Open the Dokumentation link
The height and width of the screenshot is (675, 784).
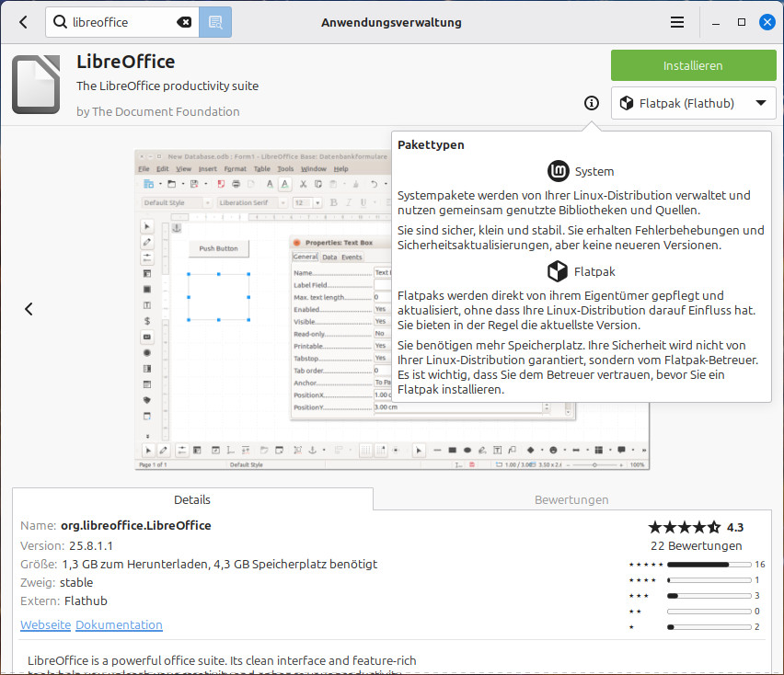tap(119, 624)
